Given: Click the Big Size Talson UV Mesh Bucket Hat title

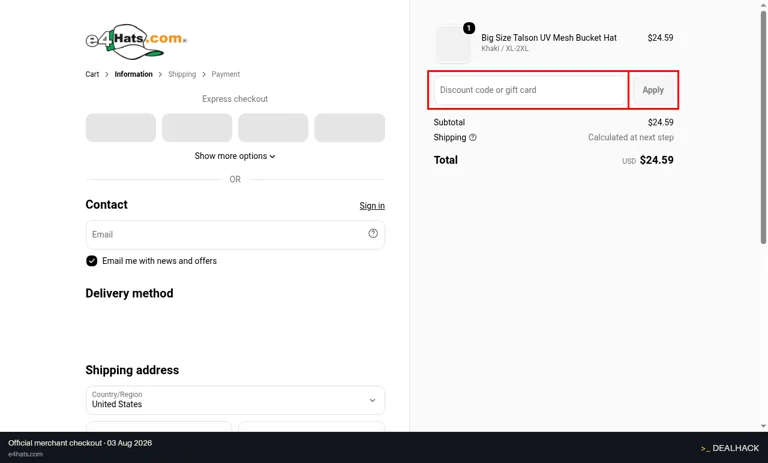Looking at the screenshot, I should point(549,38).
